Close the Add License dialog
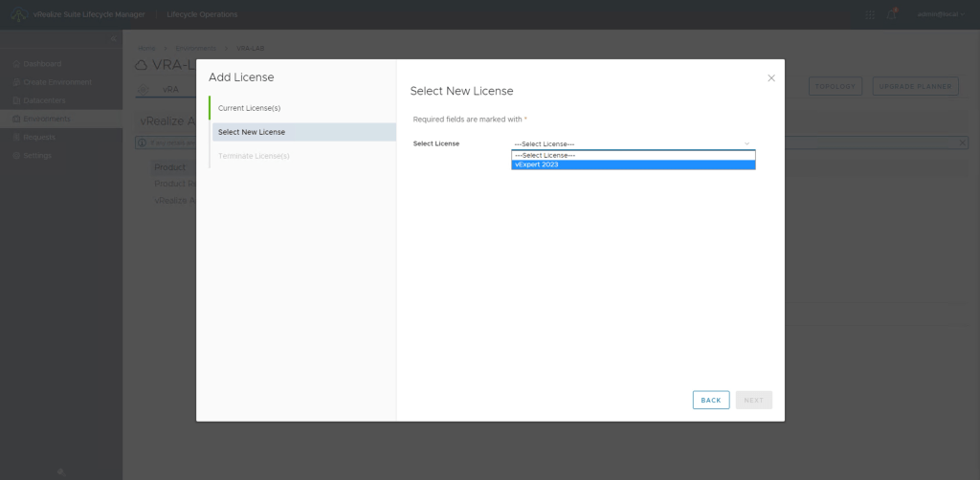980x480 pixels. (771, 78)
